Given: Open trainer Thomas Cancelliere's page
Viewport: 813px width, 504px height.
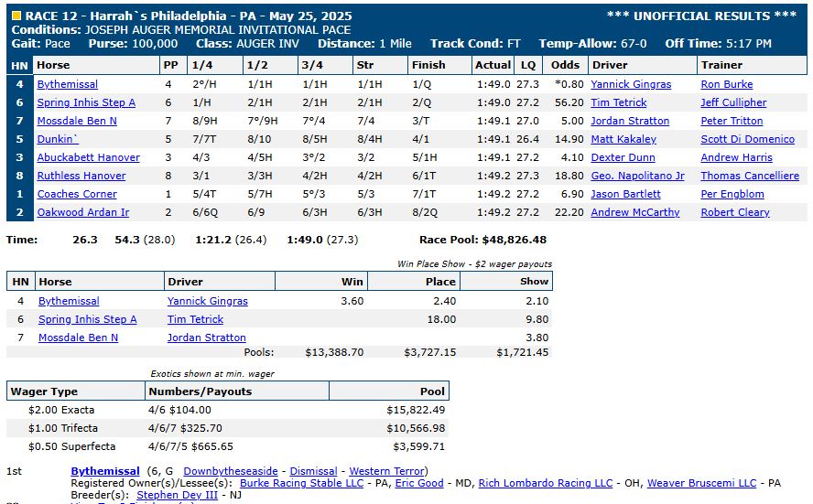Looking at the screenshot, I should pyautogui.click(x=749, y=176).
